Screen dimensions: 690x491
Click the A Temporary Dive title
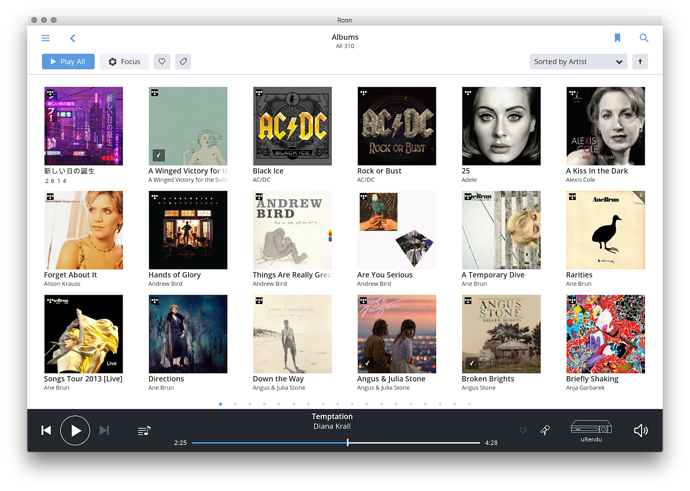click(493, 275)
